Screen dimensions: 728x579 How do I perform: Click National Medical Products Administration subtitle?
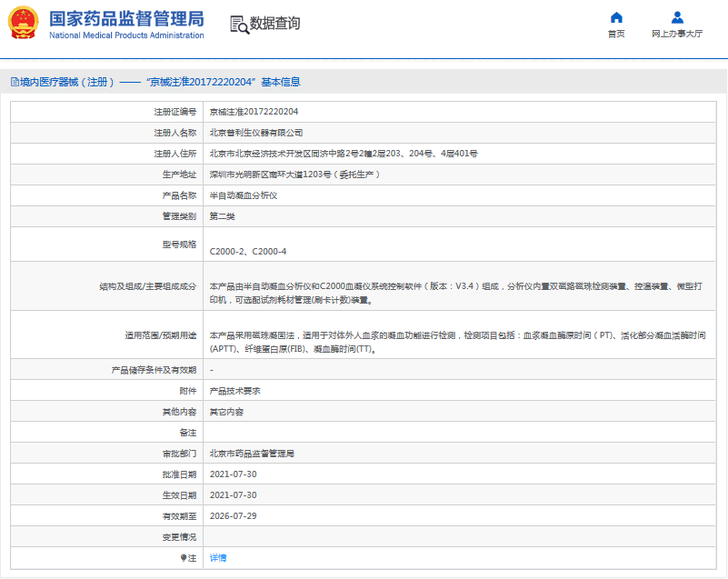click(126, 35)
